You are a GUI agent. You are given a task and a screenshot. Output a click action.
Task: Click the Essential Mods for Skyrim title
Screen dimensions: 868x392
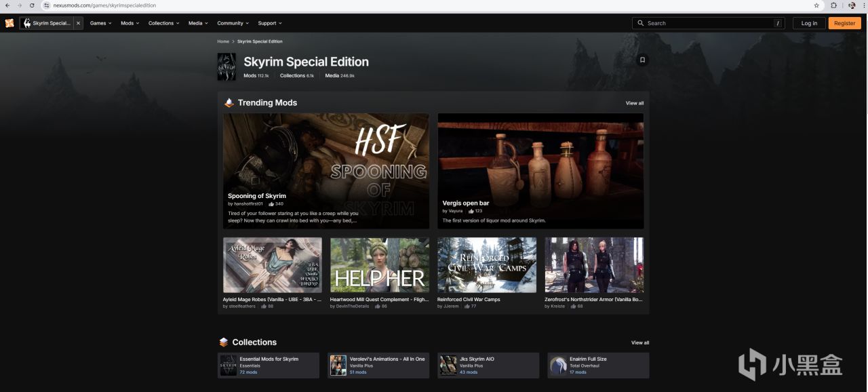[x=269, y=359]
